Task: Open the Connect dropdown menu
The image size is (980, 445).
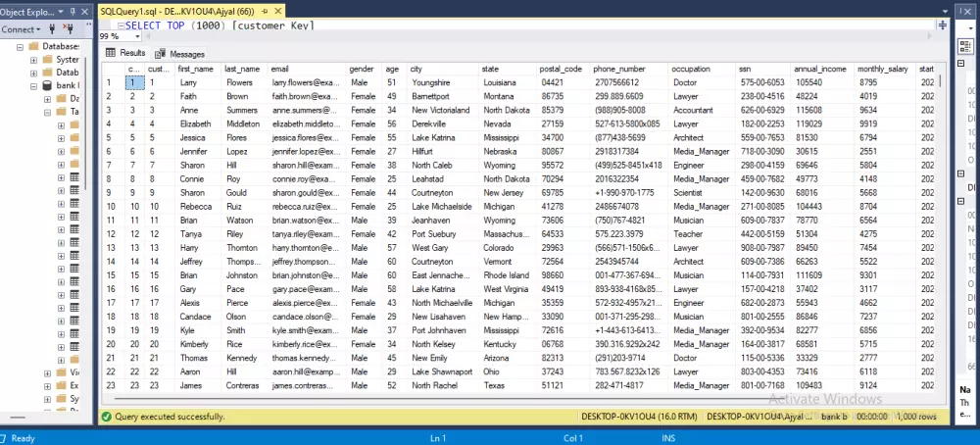Action: pos(21,29)
